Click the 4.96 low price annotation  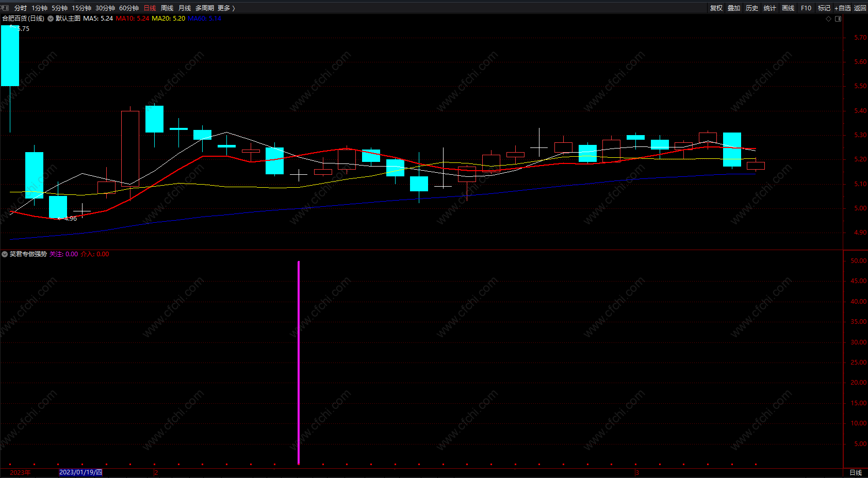[x=71, y=219]
